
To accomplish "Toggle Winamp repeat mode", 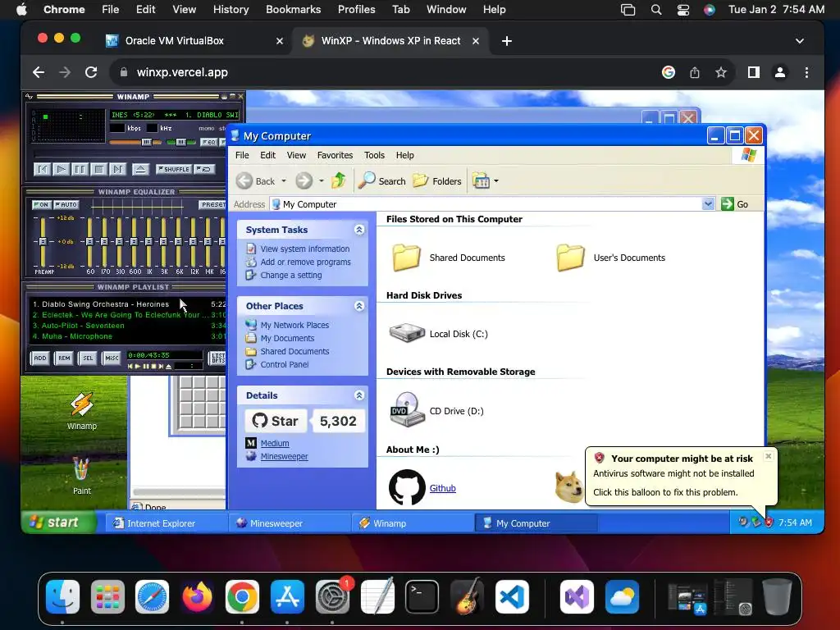I will click(204, 169).
